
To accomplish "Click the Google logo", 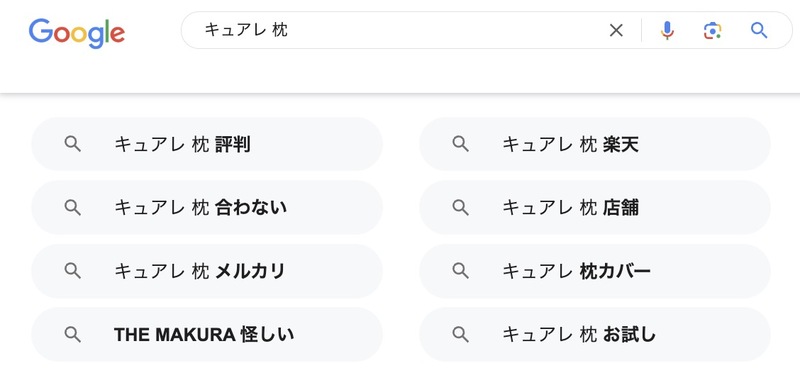I will tap(77, 33).
